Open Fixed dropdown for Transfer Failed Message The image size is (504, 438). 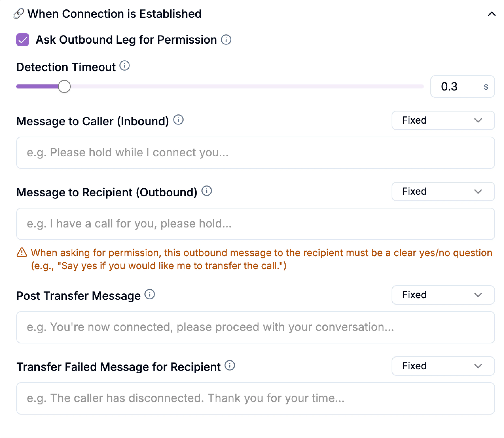tap(443, 366)
